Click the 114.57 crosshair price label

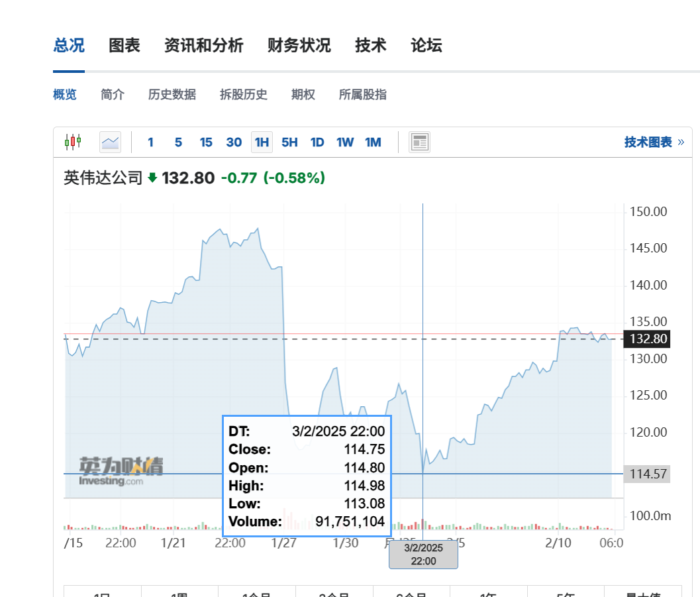click(x=648, y=474)
